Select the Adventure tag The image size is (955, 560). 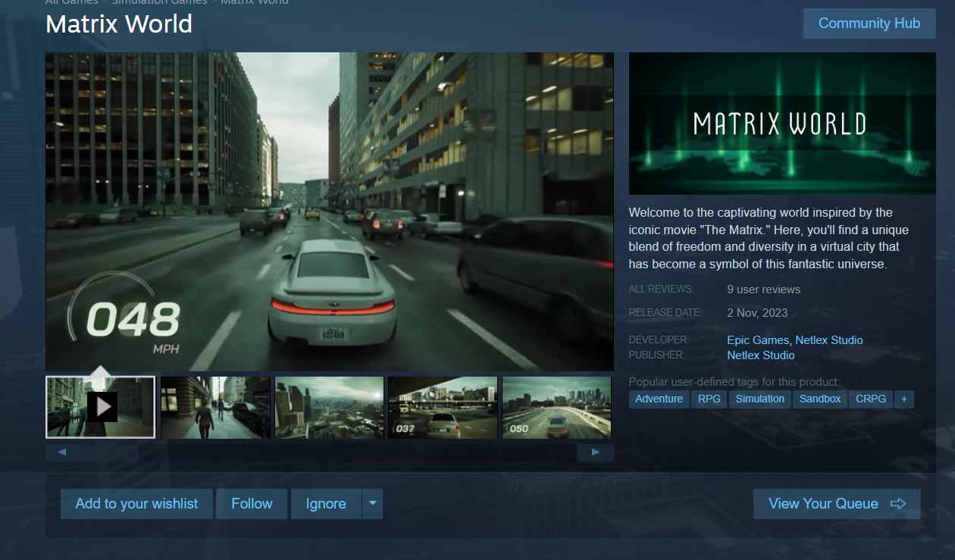[659, 399]
